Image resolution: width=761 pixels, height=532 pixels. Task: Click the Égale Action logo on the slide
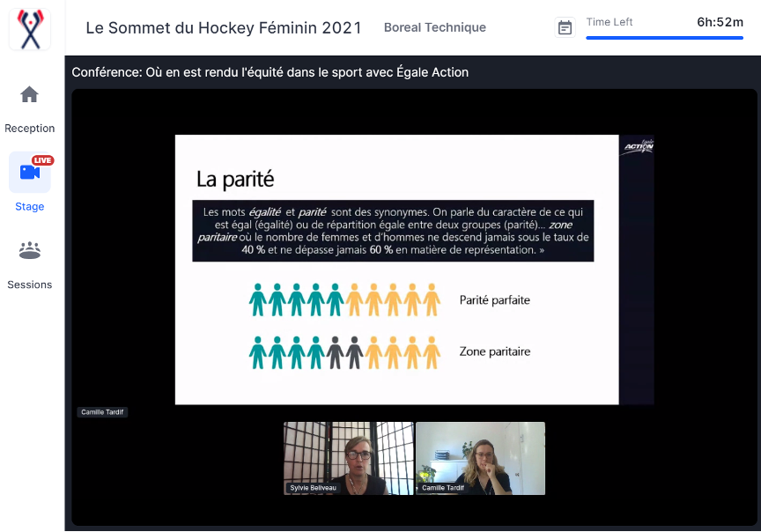[x=638, y=145]
